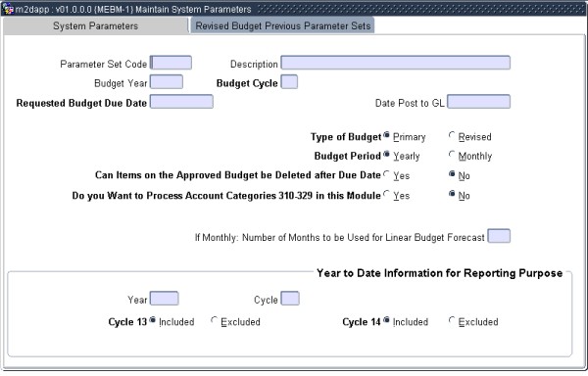This screenshot has height=376, width=588.
Task: Focus the Parameter Set Code field
Action: pos(171,63)
